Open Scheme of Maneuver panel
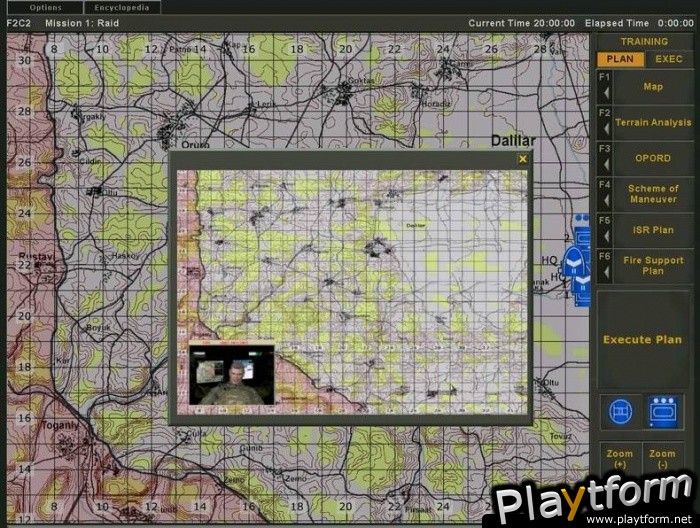Viewport: 700px width, 528px height. (653, 194)
